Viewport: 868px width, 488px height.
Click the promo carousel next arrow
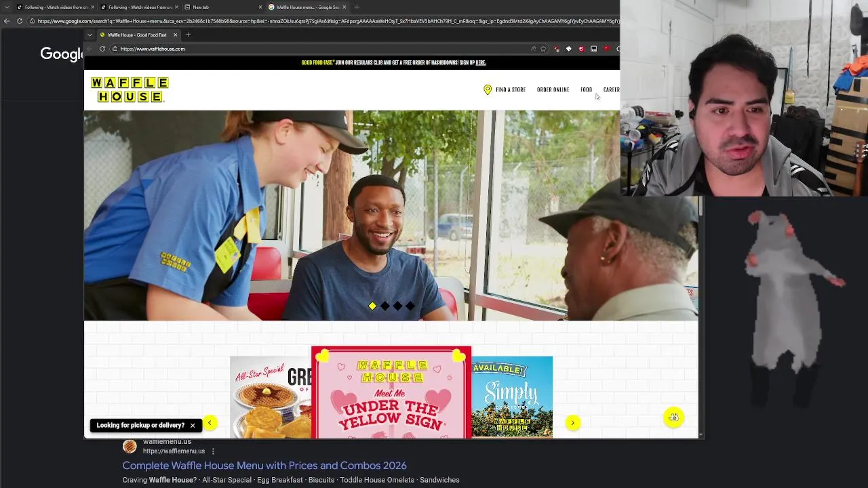pos(572,423)
